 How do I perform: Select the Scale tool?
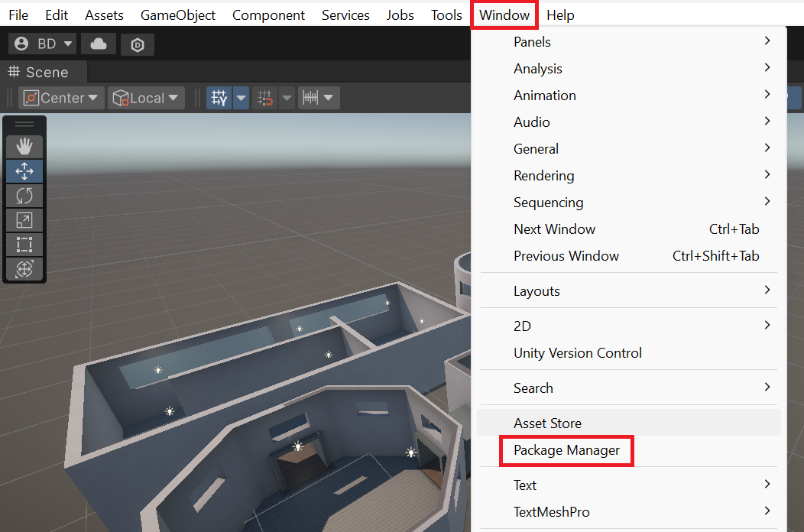click(24, 220)
